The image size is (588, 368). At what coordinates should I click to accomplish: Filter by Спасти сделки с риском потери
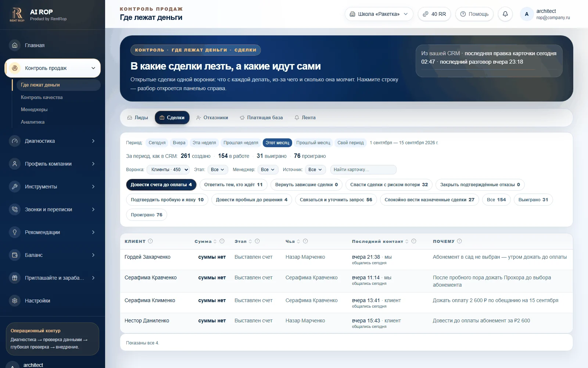click(389, 185)
